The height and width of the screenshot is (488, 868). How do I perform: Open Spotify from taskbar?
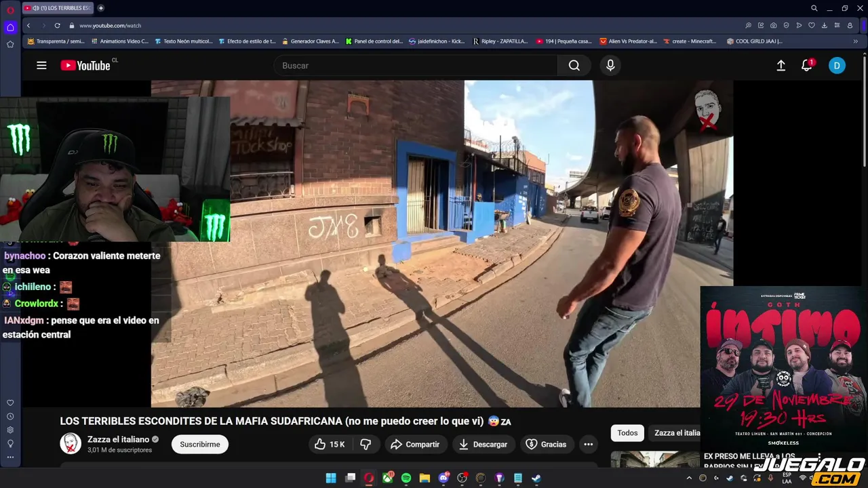pos(406,479)
